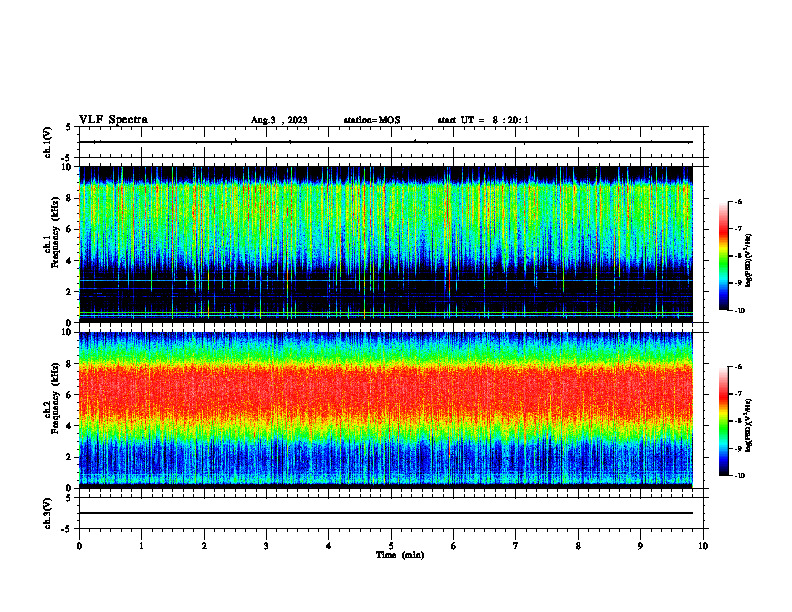Click the time axis tick label "5"
792x612 pixels.
click(x=391, y=546)
